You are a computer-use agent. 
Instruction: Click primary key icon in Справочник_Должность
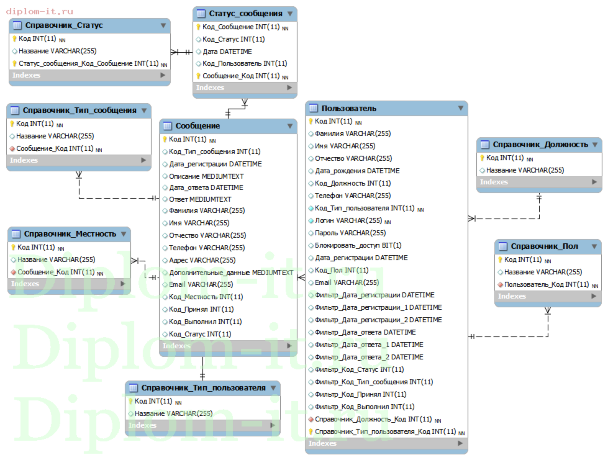(x=484, y=157)
